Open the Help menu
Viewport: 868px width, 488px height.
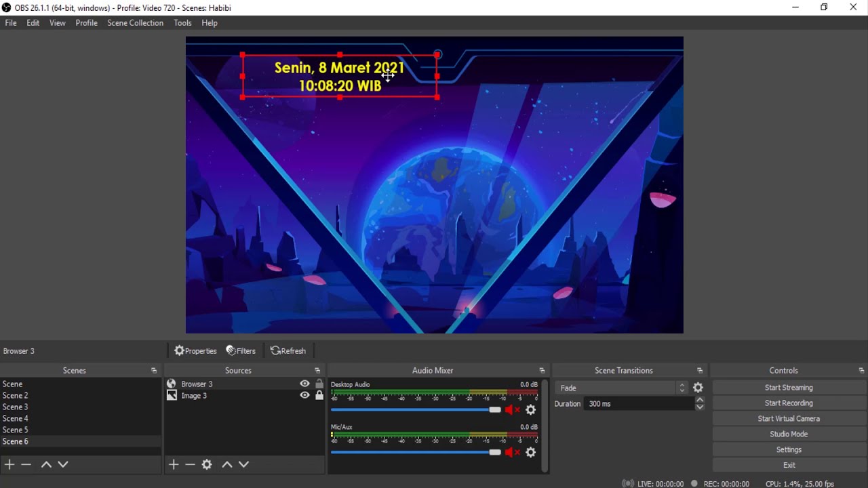click(210, 23)
